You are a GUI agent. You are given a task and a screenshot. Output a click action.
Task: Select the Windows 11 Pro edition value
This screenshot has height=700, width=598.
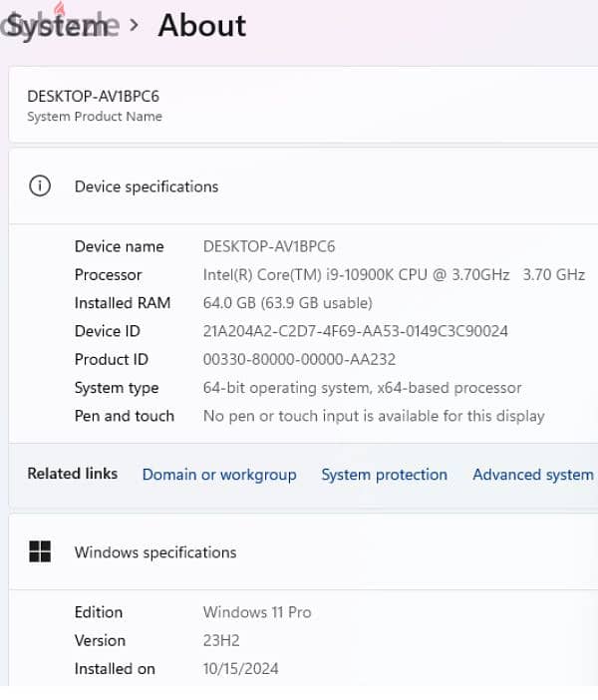(x=257, y=612)
